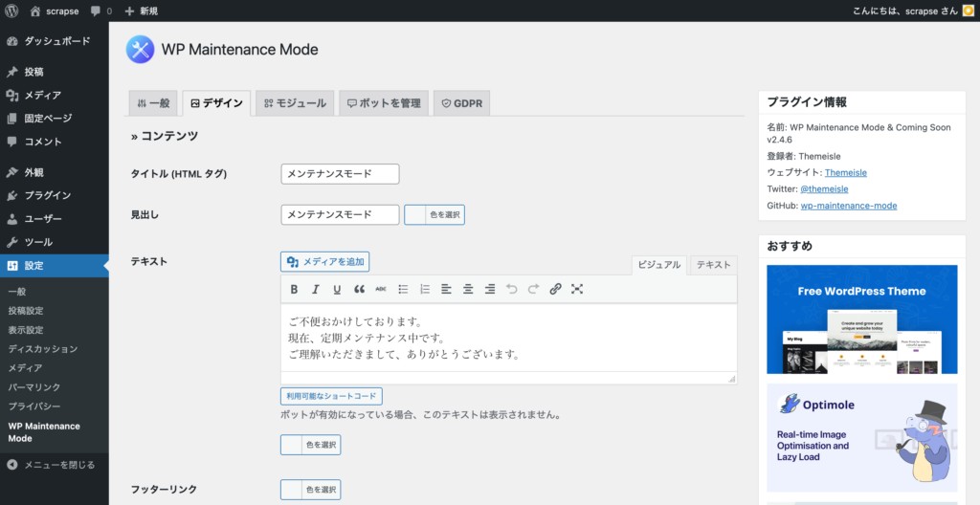Switch editor to テキスト mode
The width and height of the screenshot is (980, 505).
click(714, 265)
